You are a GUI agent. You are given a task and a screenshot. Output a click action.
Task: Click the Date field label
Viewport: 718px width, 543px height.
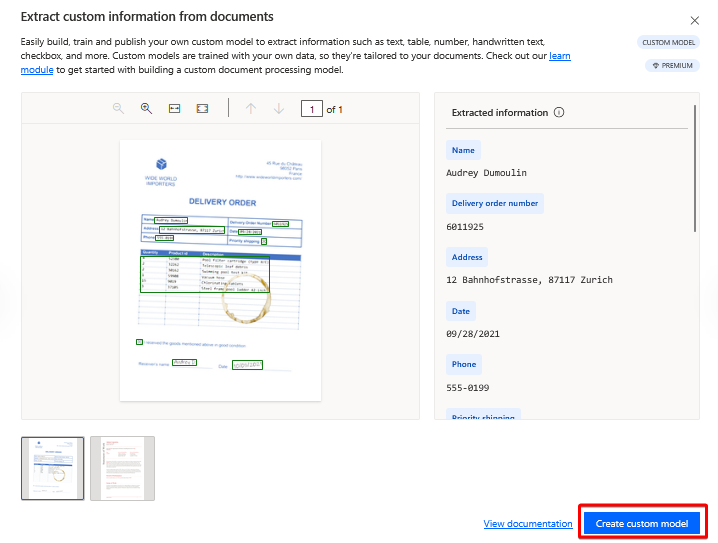[x=461, y=311]
